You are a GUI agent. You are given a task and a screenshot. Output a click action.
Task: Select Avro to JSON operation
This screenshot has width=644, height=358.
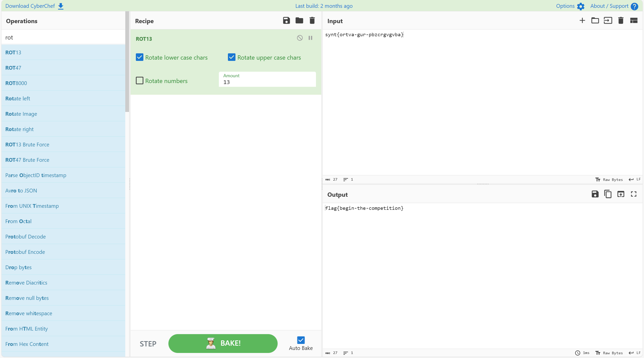tap(63, 191)
